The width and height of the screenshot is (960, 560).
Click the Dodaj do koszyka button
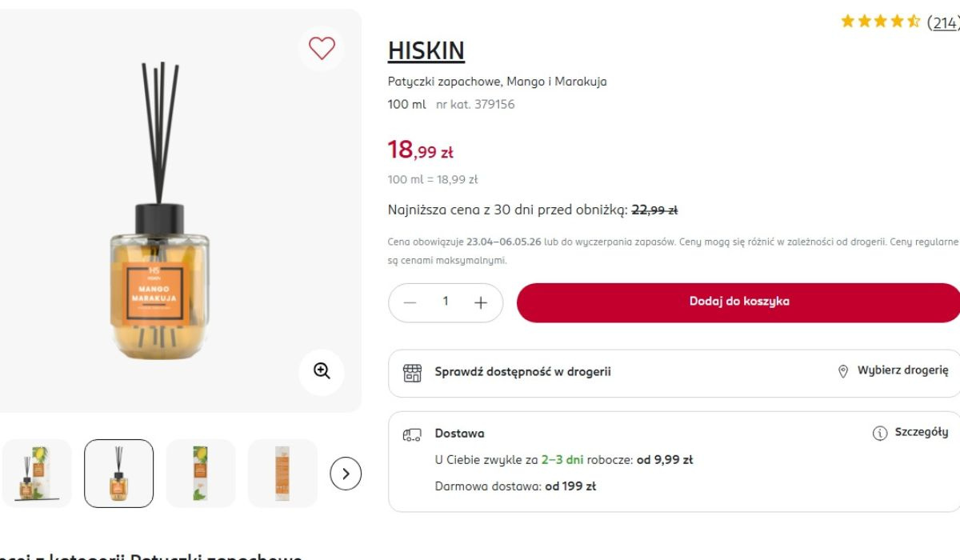pos(738,302)
